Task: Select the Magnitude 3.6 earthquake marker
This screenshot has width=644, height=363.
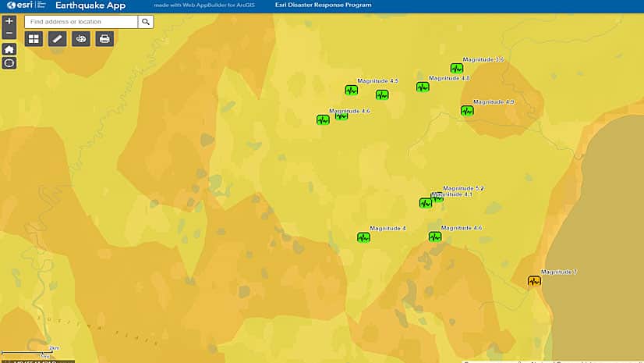Action: pos(457,68)
